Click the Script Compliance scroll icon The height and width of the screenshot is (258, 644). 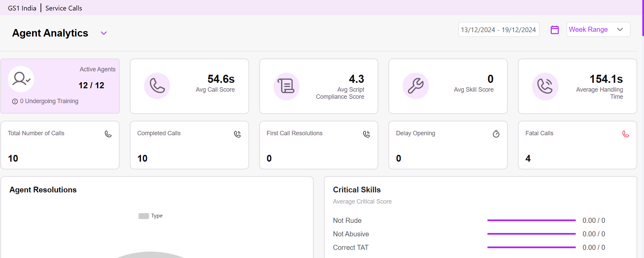point(286,86)
